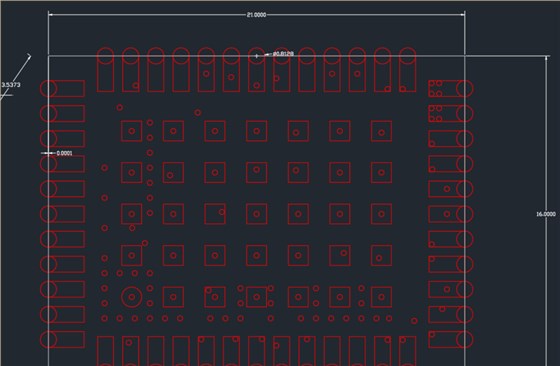Click the arrowhead of the 3.5373 dimension leader

29,56
